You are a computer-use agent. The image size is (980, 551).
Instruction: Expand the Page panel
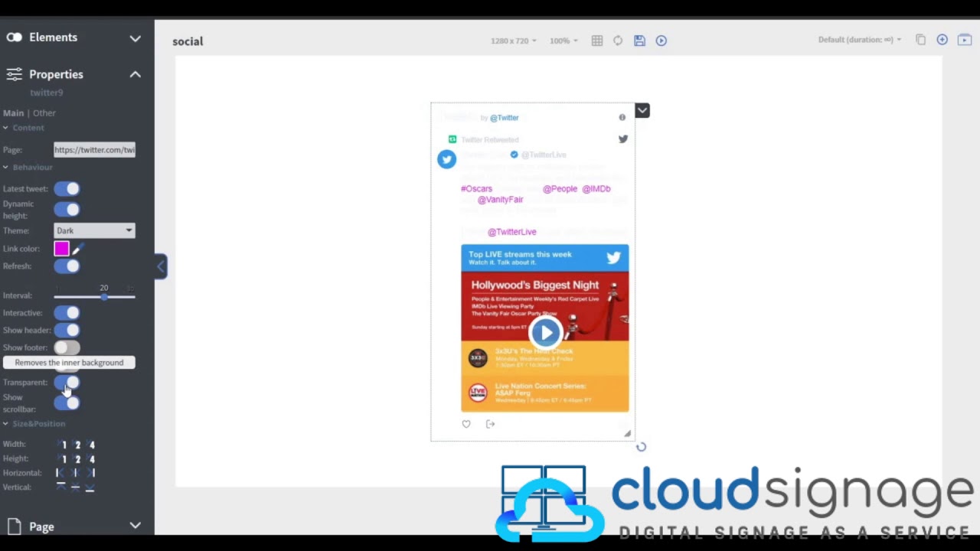(136, 526)
